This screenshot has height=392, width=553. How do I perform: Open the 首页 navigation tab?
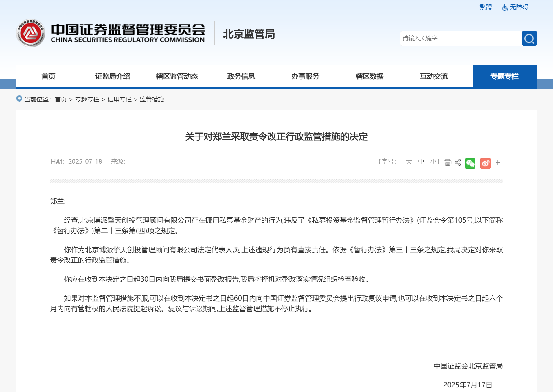[48, 76]
